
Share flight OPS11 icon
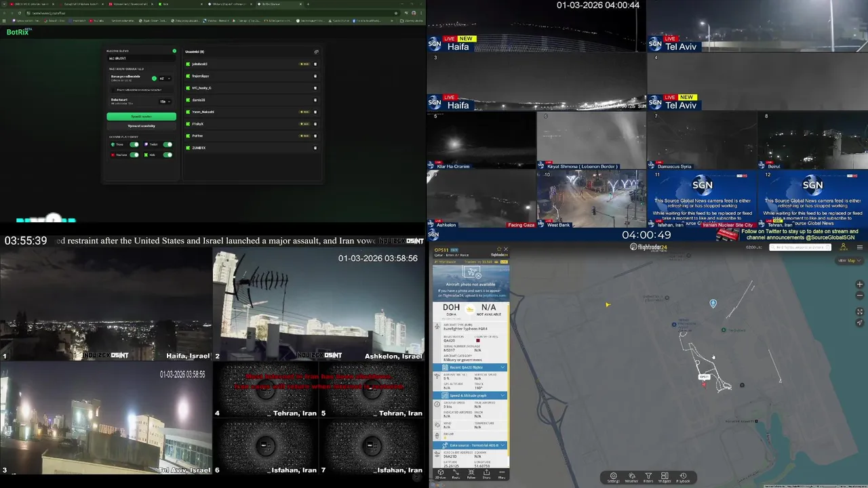(486, 473)
